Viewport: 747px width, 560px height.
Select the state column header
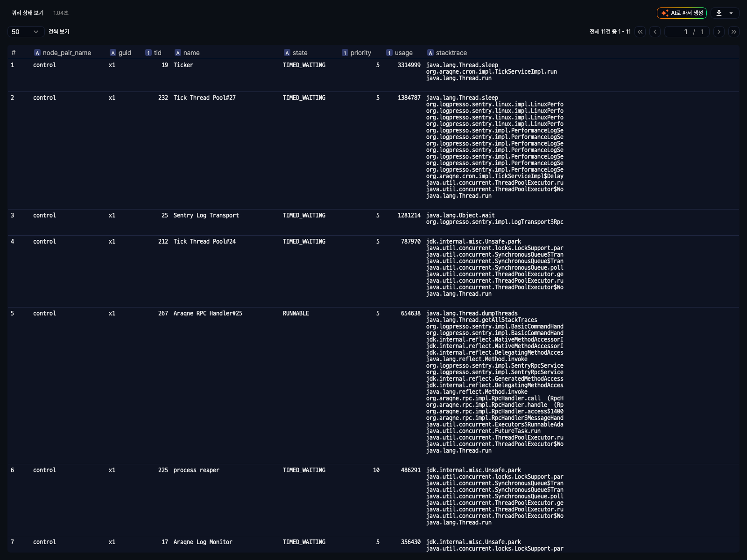[300, 53]
